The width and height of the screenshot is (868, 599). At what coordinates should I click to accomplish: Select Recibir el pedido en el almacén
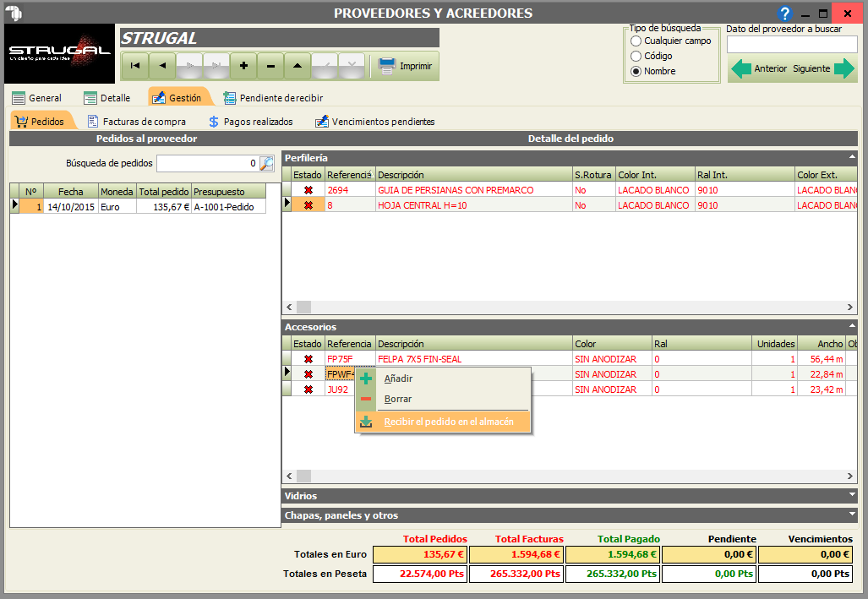[443, 422]
